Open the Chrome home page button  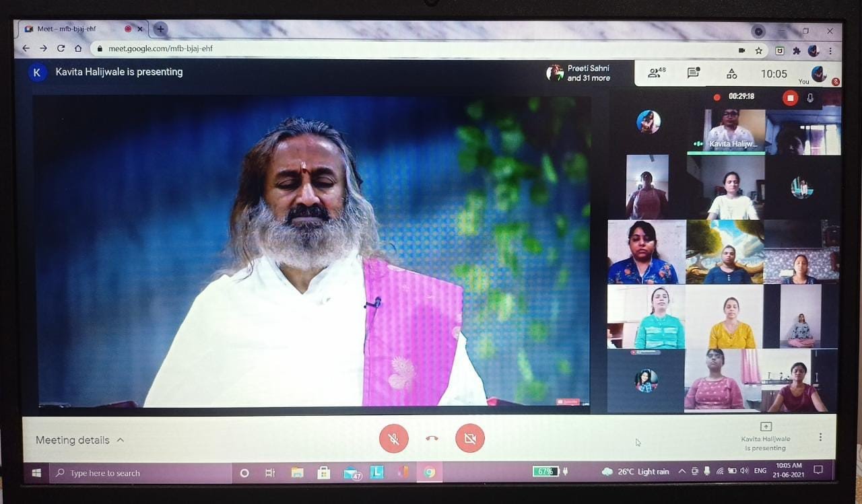pos(78,48)
